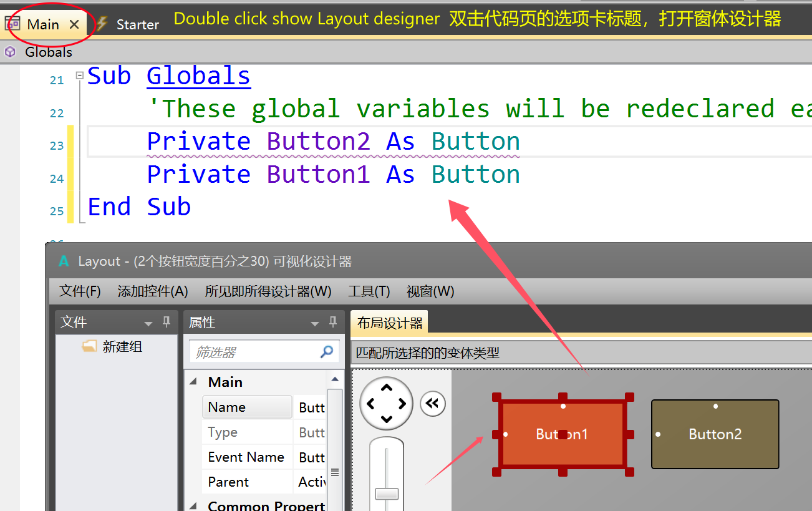Open the Starter service tab

tap(138, 24)
